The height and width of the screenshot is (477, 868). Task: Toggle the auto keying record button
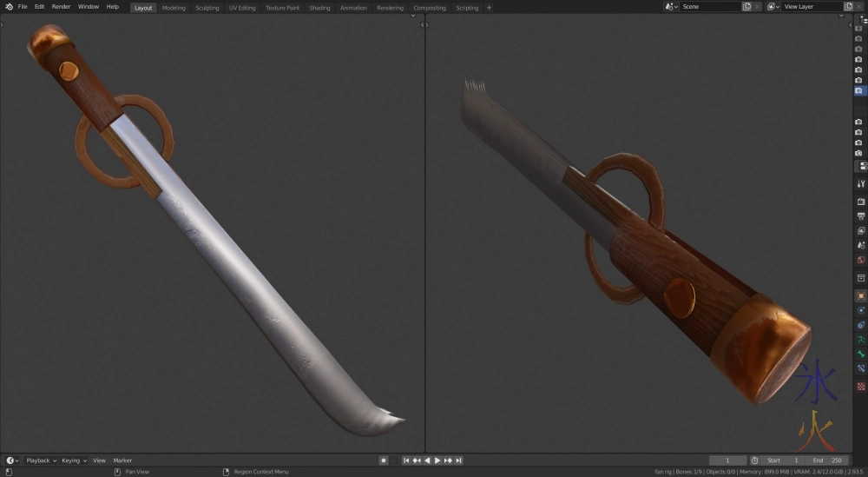[x=383, y=460]
